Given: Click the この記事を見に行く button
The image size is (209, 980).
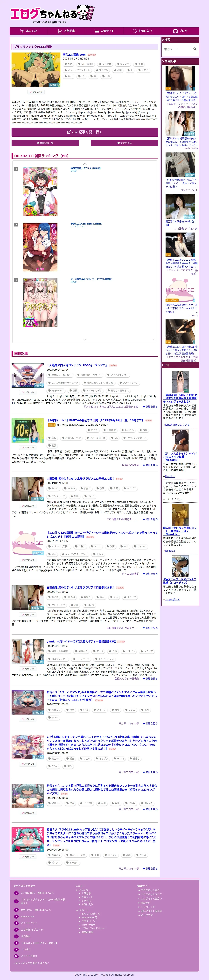Looking at the screenshot, I should point(85,132).
